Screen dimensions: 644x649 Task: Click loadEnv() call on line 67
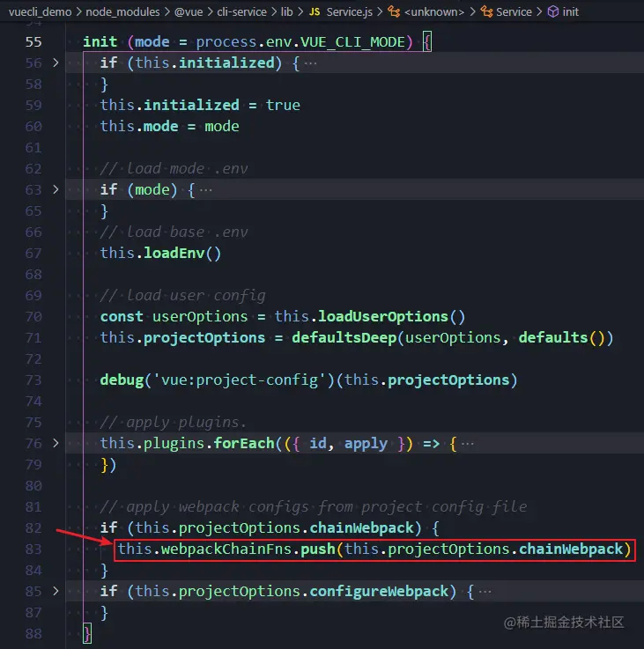(182, 253)
